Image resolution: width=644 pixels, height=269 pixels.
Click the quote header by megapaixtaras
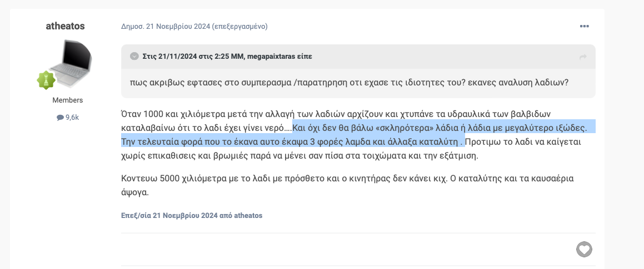point(227,57)
